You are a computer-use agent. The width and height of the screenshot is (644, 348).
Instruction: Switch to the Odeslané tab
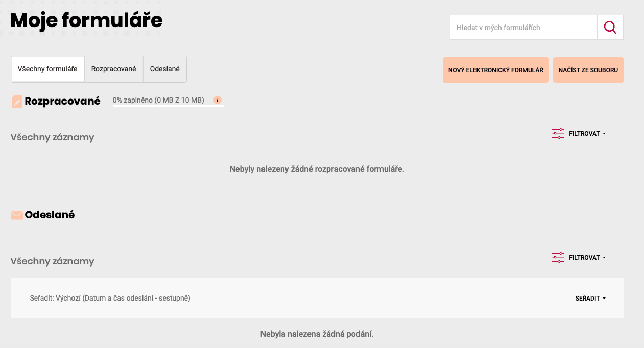[x=165, y=69]
